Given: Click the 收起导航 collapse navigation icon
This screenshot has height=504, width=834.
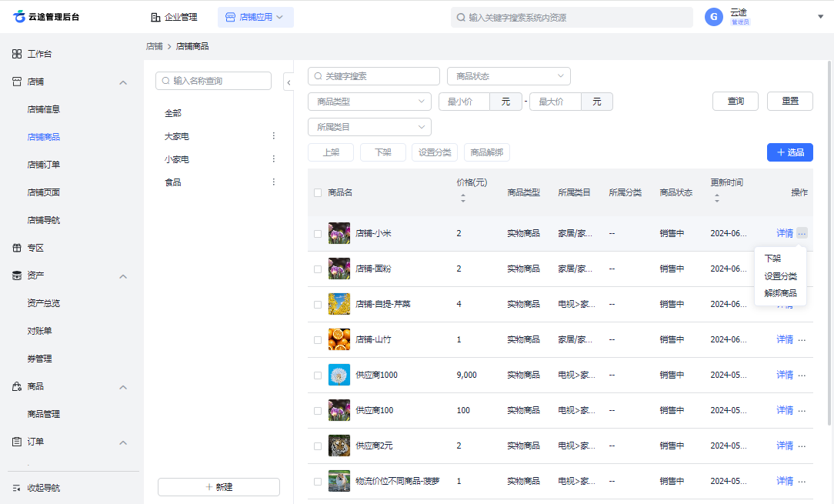Looking at the screenshot, I should click(16, 488).
